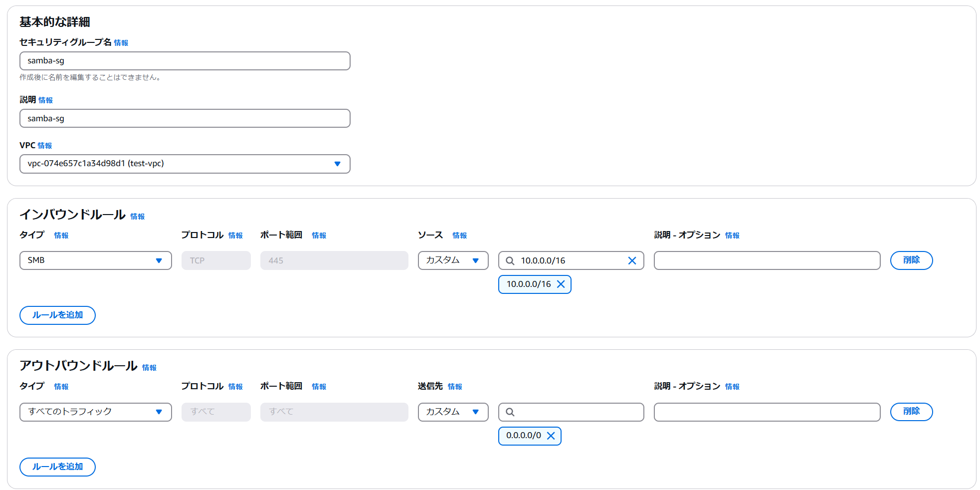Click the disabled outbound すべて port range field

coord(334,412)
